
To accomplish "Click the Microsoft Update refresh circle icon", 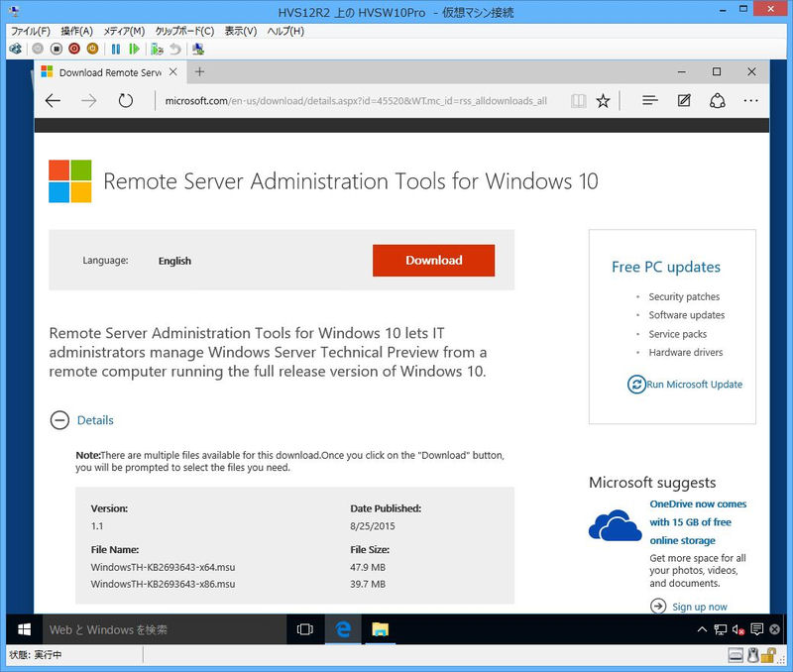I will tap(636, 385).
